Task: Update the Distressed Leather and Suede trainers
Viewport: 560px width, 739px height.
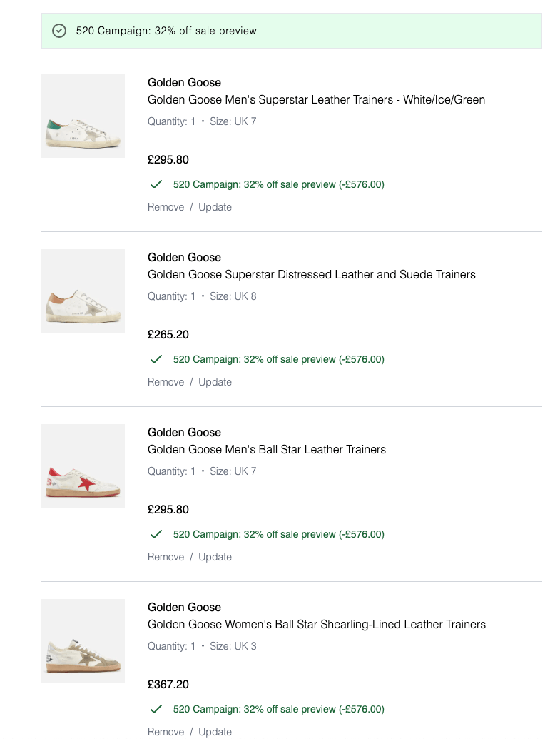Action: click(215, 382)
